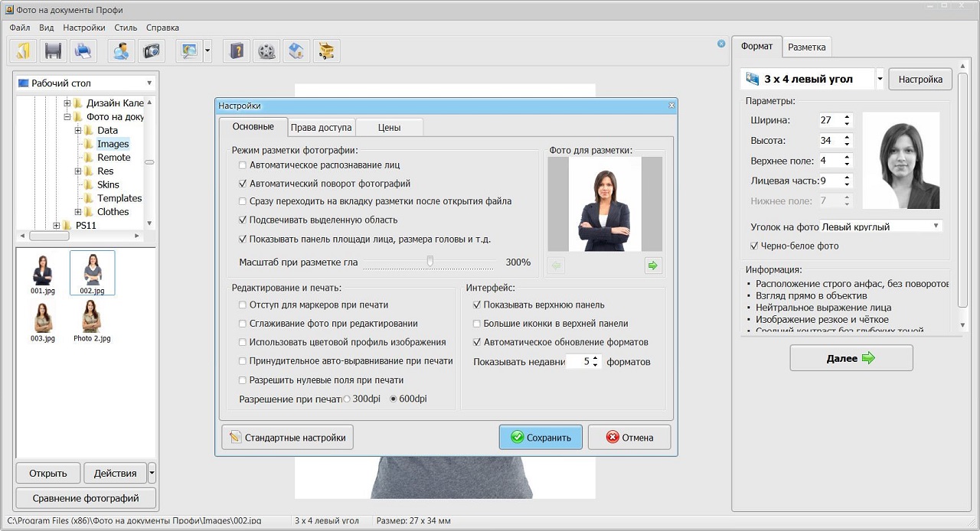Screen dimensions: 980x531
Task: Open the help book icon
Action: click(237, 51)
